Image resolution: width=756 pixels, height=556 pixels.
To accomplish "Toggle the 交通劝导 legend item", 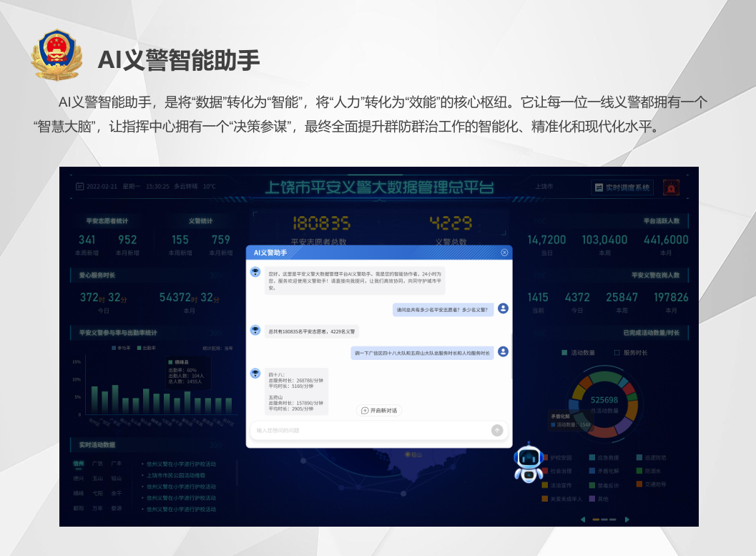I will click(x=652, y=484).
